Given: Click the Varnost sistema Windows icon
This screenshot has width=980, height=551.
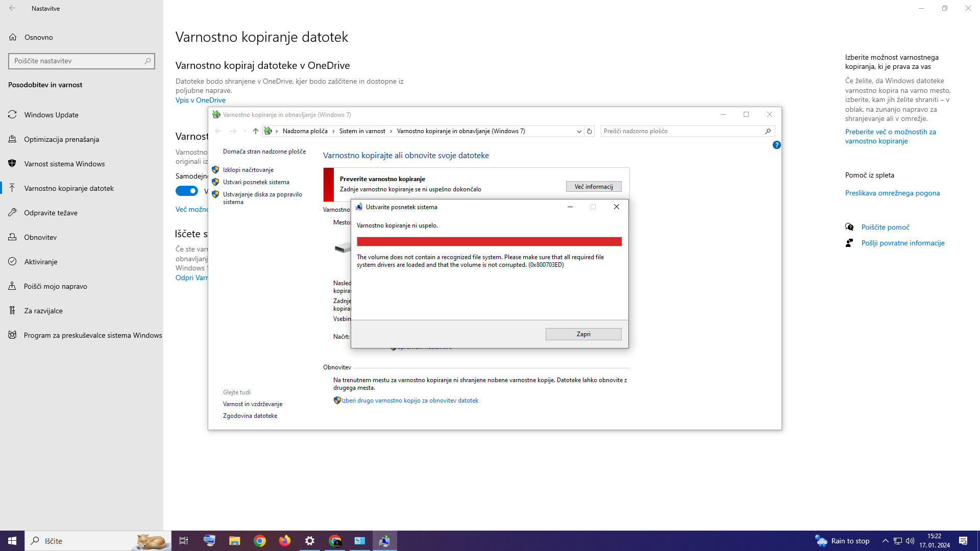Looking at the screenshot, I should pos(12,163).
